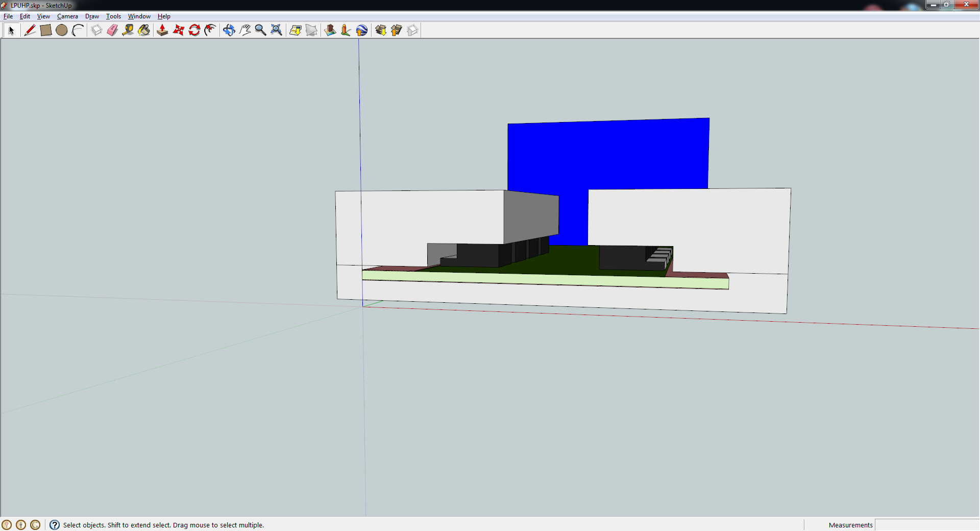This screenshot has width=980, height=531.
Task: Click the blue vertical panel in model
Action: (x=607, y=156)
